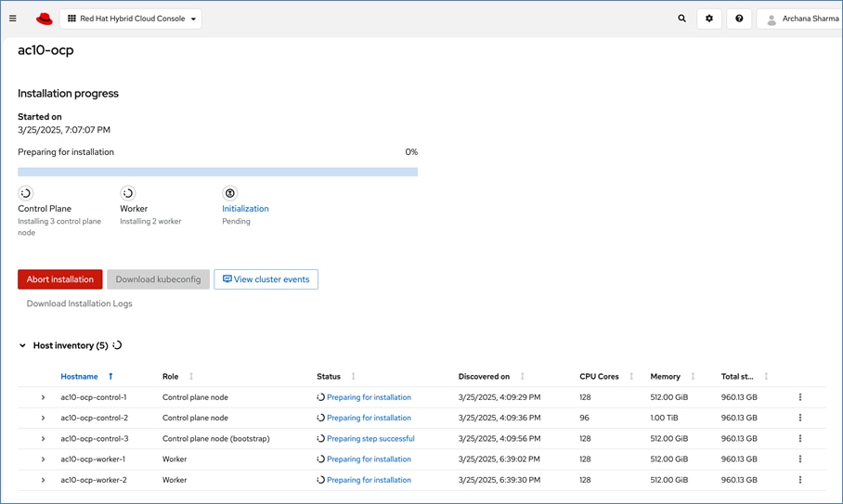
Task: Open the Initialization link
Action: click(245, 209)
